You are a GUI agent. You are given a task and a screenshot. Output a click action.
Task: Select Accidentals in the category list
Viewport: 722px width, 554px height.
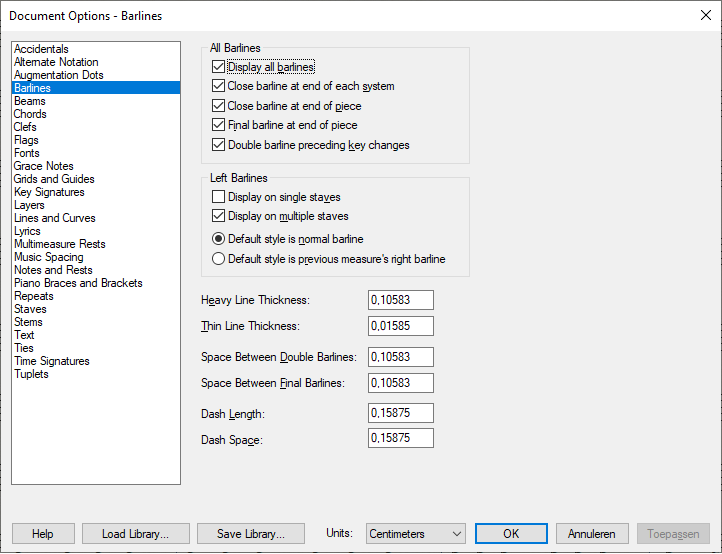pyautogui.click(x=41, y=49)
